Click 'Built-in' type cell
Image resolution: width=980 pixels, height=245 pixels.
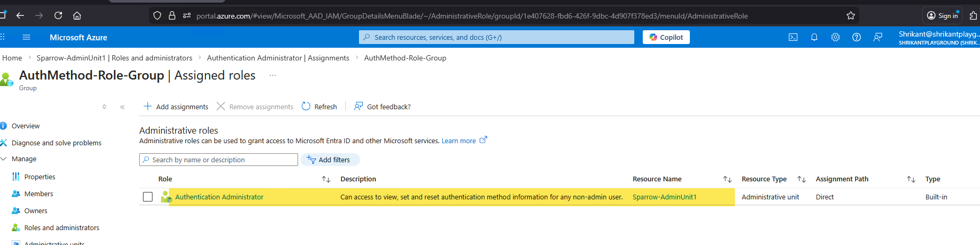(936, 197)
